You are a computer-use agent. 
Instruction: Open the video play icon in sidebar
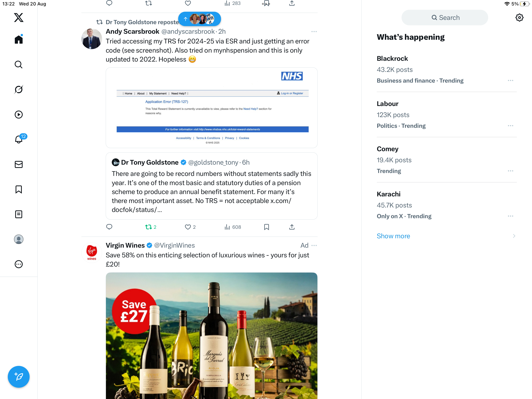point(18,115)
